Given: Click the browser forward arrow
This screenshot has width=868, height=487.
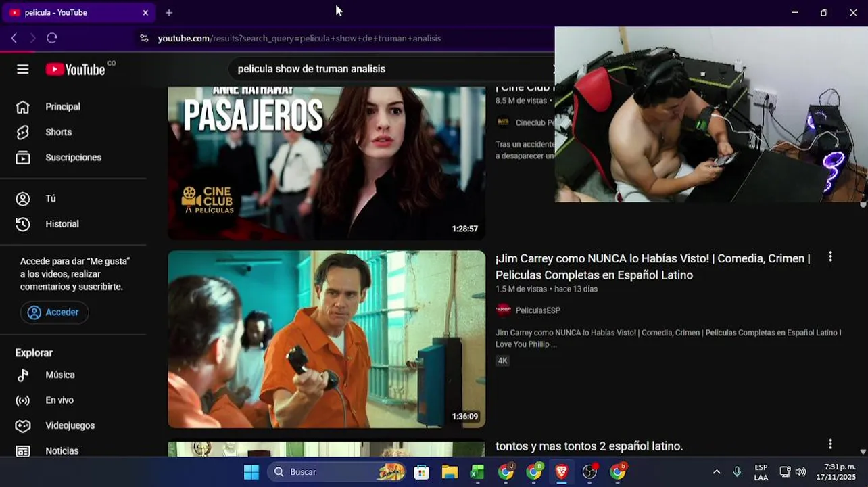Looking at the screenshot, I should tap(32, 39).
